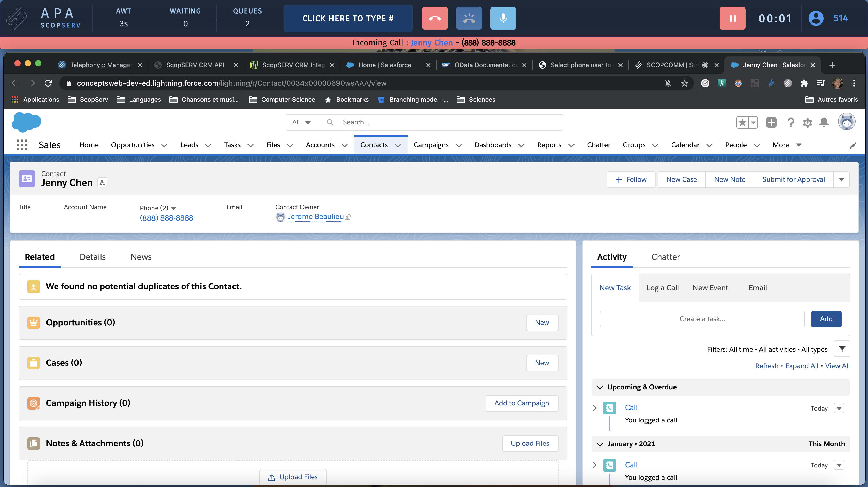Switch to Telephony :: Manager browser tab

[100, 65]
